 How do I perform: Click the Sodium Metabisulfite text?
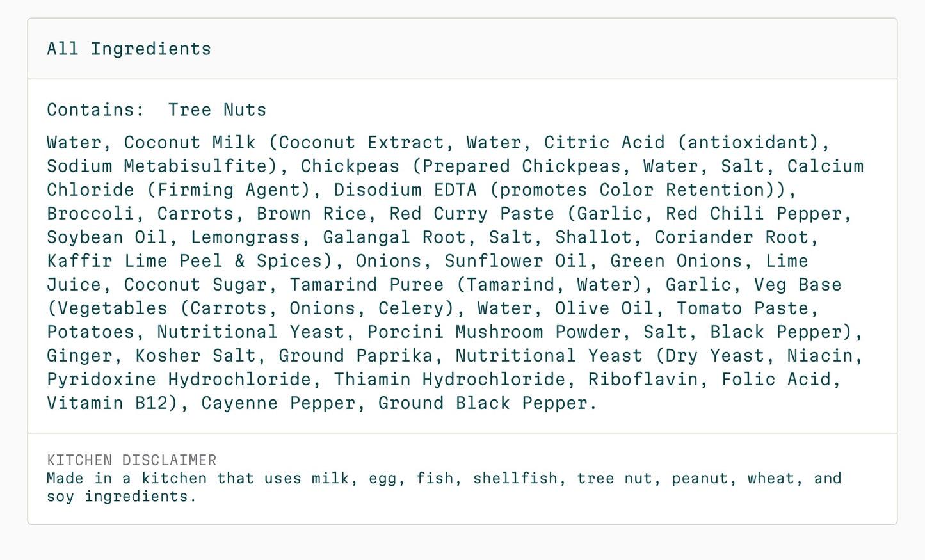point(156,166)
